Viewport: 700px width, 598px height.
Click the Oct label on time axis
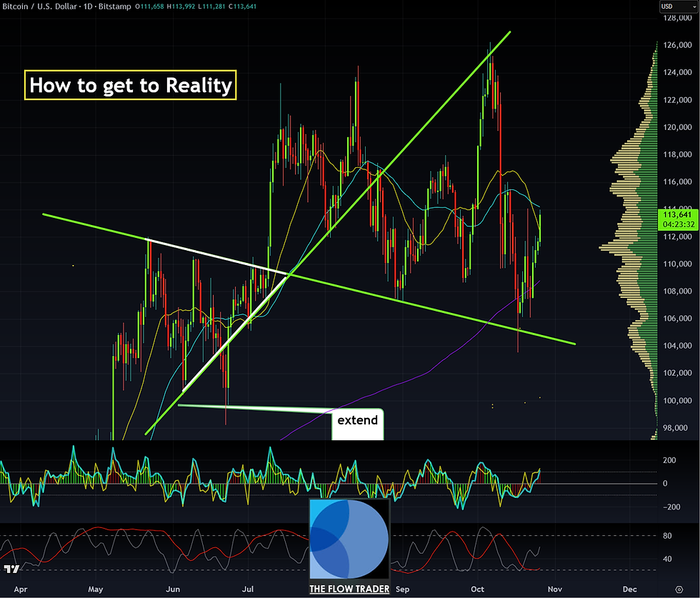point(477,589)
